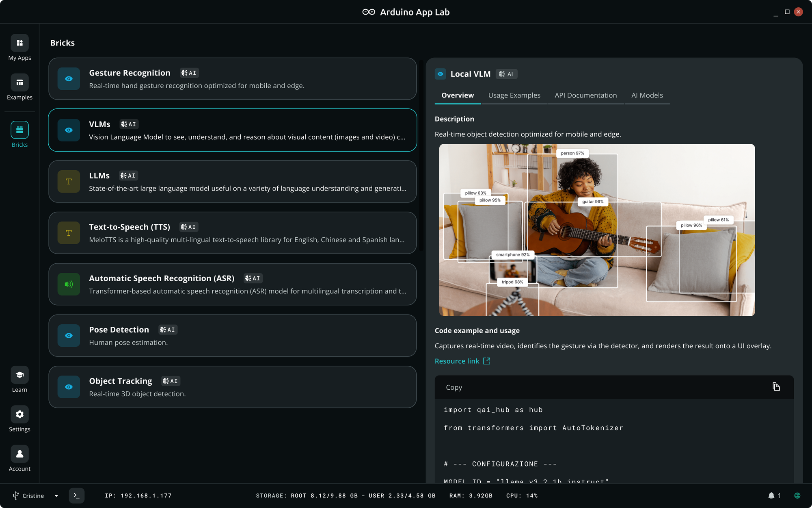Open the notifications bell icon
Screen dimensions: 812x508
click(x=771, y=495)
